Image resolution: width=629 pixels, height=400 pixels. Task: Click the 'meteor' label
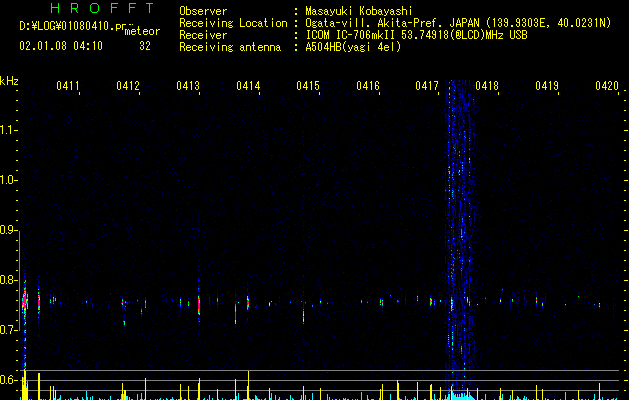coord(142,31)
